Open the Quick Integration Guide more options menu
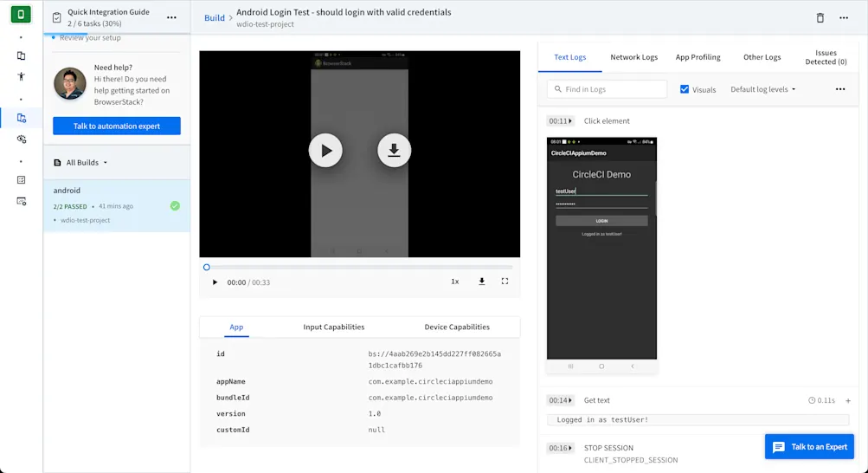Image resolution: width=868 pixels, height=473 pixels. [171, 17]
